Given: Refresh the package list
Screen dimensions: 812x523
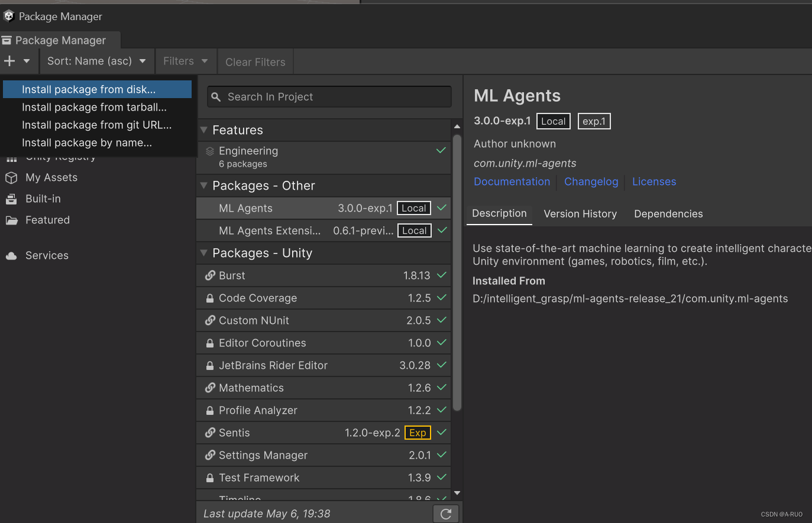Looking at the screenshot, I should click(445, 513).
